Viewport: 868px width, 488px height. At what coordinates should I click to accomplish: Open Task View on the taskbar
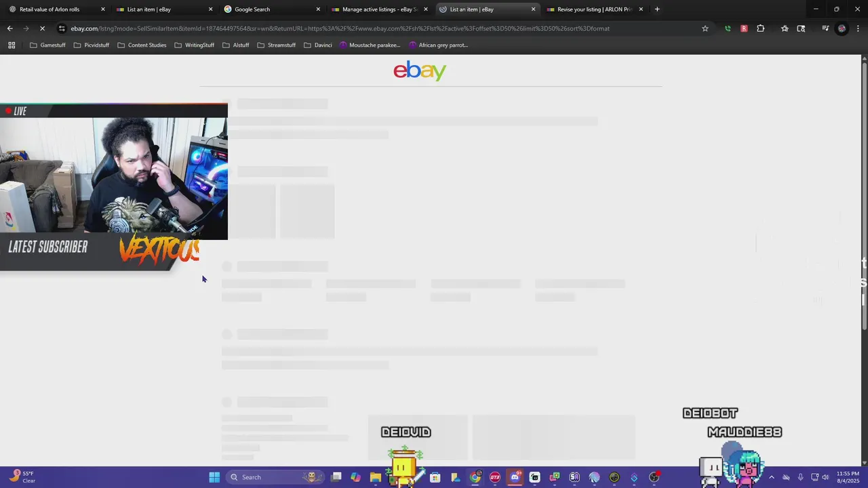point(336,477)
